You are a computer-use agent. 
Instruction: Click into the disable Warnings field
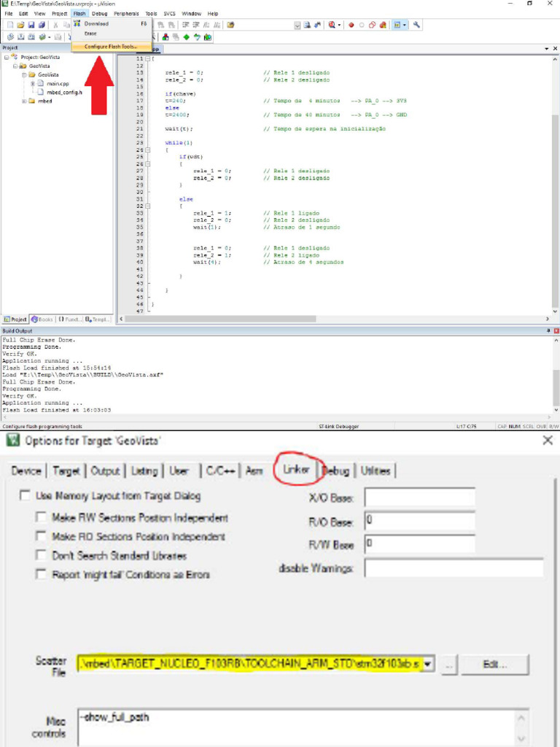tap(454, 568)
